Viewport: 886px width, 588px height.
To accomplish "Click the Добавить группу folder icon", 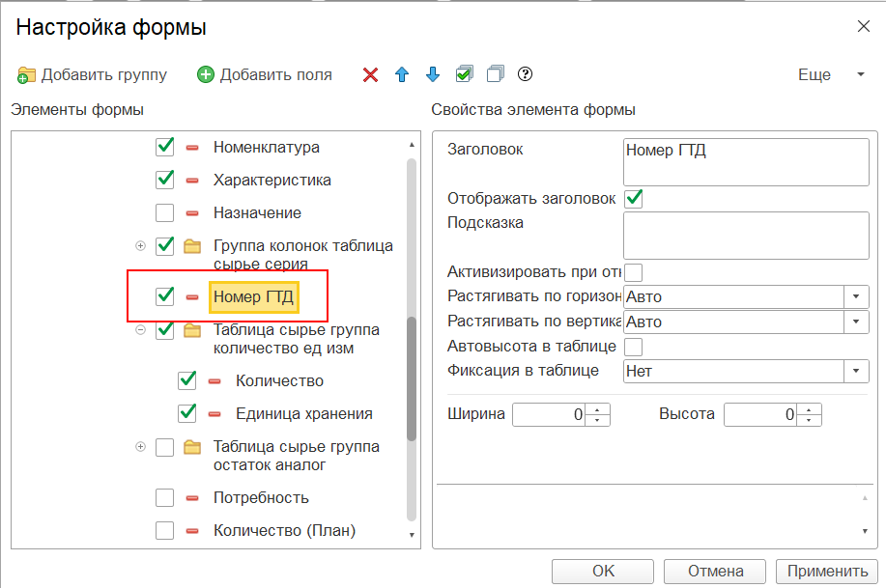I will (x=26, y=75).
